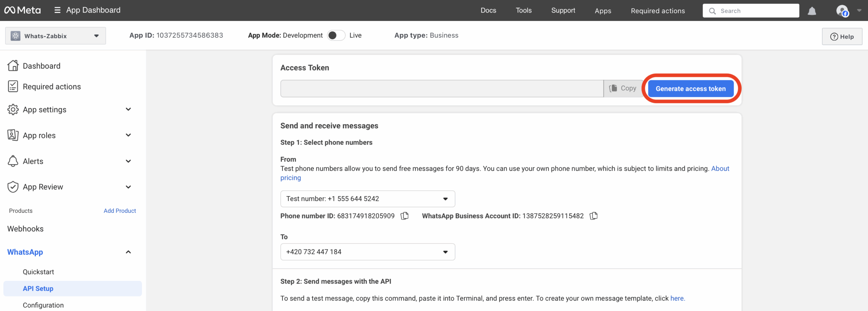This screenshot has height=311, width=868.
Task: Expand App roles section
Action: (x=128, y=135)
